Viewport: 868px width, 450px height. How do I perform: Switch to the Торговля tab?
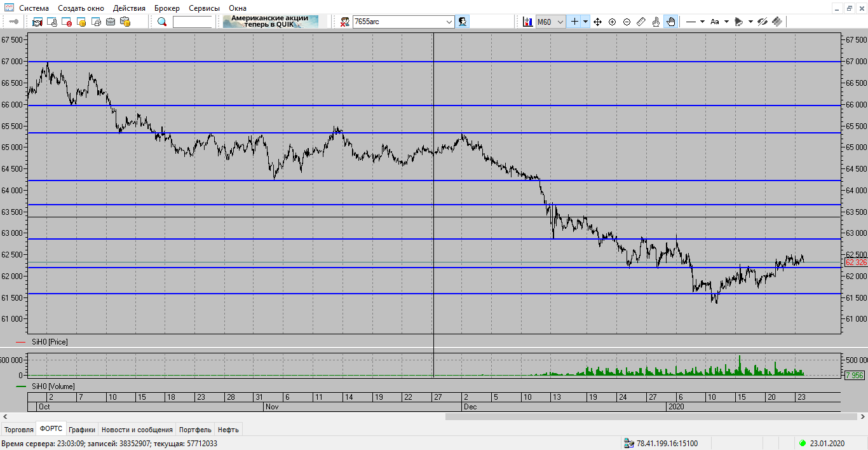click(x=18, y=430)
